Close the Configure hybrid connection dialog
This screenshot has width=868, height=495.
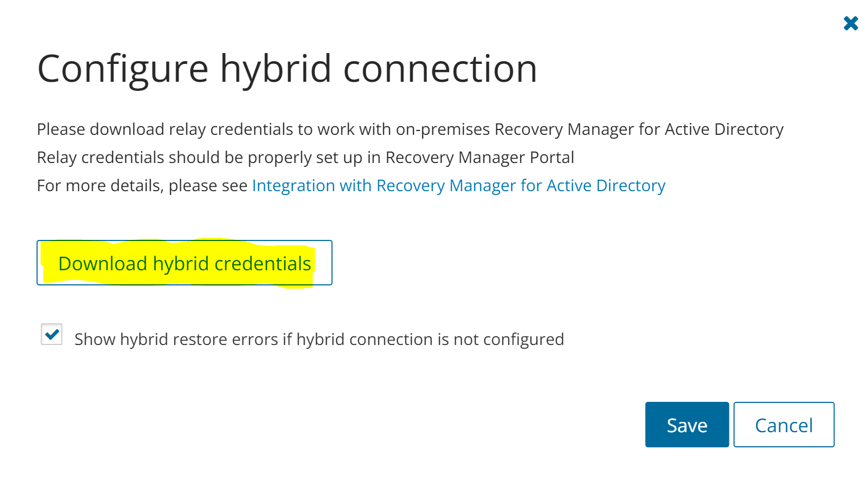[851, 23]
